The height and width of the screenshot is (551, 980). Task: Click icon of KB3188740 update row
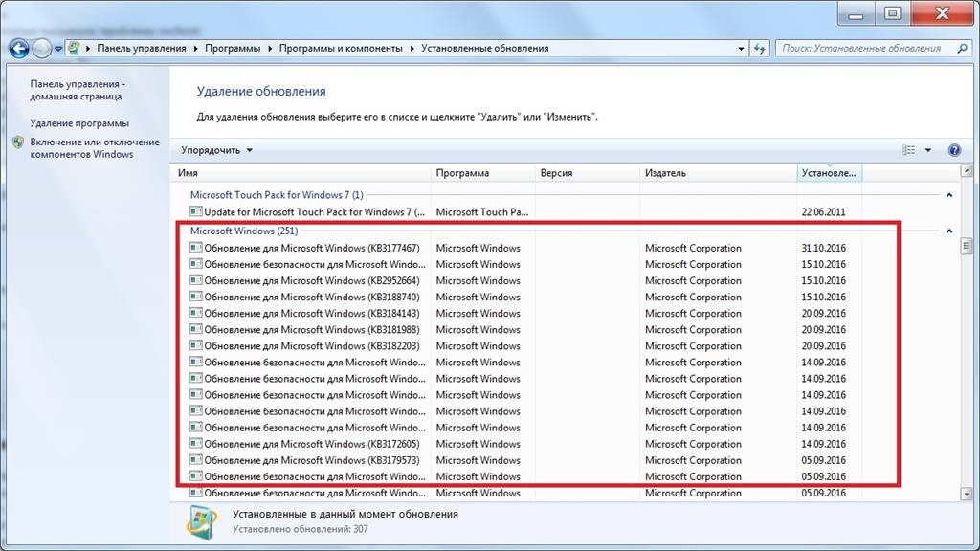tap(195, 297)
